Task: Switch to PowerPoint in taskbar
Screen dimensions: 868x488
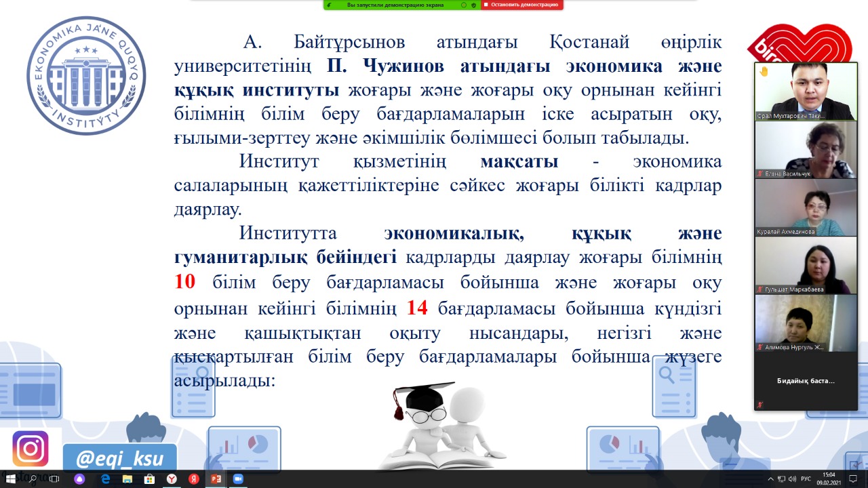Action: [x=216, y=479]
